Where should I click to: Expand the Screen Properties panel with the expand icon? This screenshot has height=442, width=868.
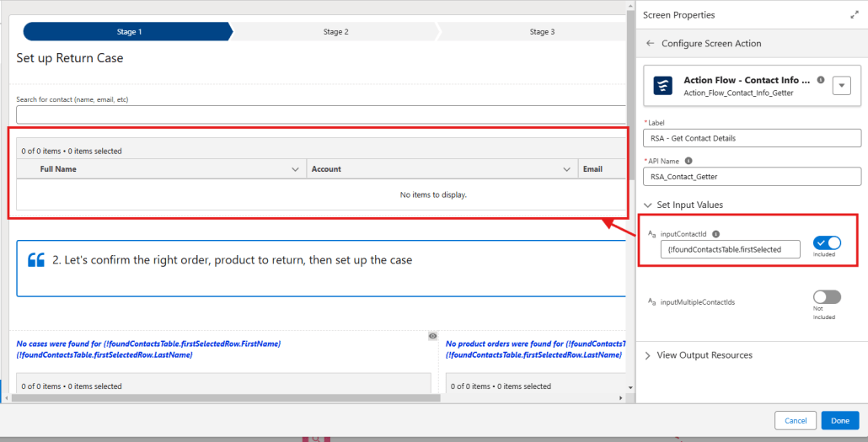[855, 15]
